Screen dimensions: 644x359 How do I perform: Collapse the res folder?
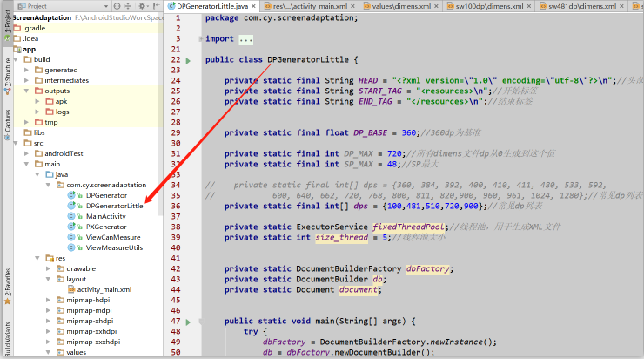[x=37, y=258]
